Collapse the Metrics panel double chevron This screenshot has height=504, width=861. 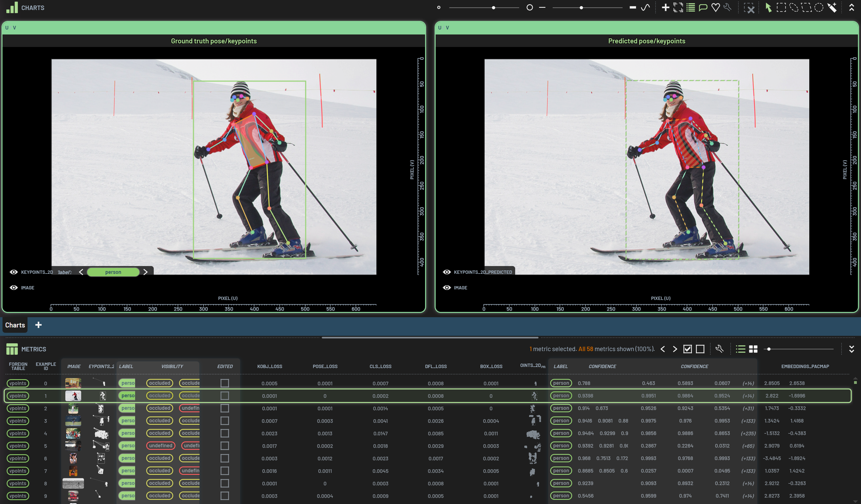pyautogui.click(x=852, y=349)
